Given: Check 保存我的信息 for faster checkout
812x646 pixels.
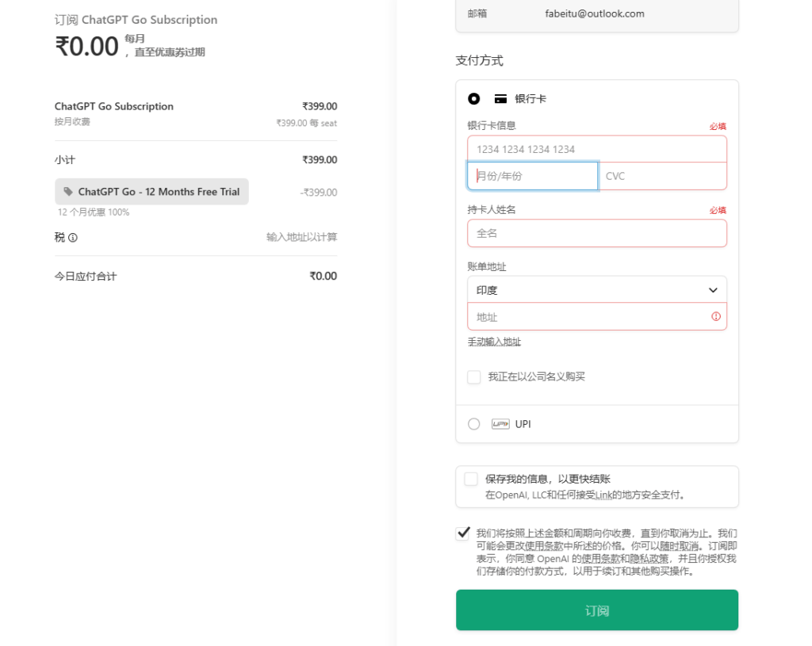Looking at the screenshot, I should click(x=471, y=479).
